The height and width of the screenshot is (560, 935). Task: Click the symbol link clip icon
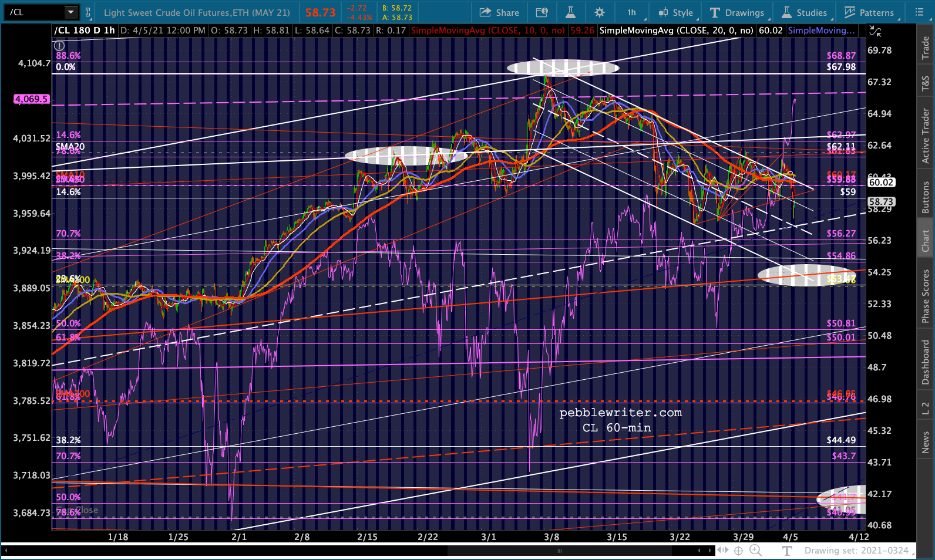point(88,12)
